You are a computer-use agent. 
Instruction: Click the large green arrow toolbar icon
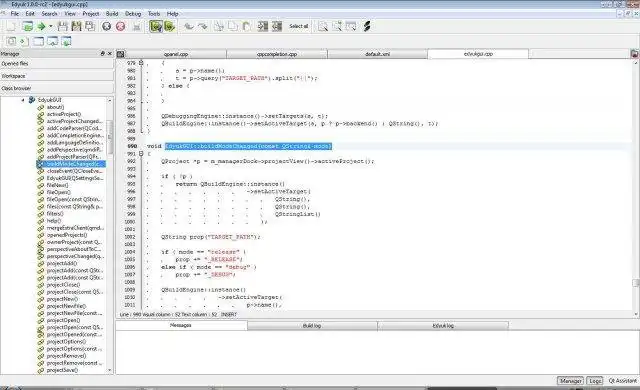coord(41,27)
